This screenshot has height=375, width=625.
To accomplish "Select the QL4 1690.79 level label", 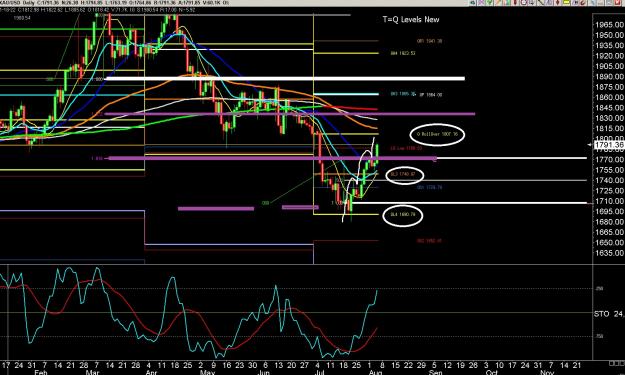I will point(403,215).
